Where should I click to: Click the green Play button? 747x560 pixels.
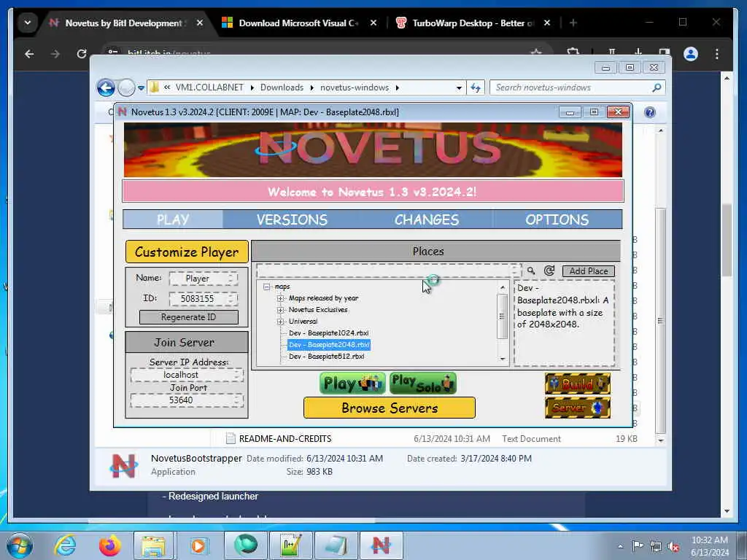point(352,384)
